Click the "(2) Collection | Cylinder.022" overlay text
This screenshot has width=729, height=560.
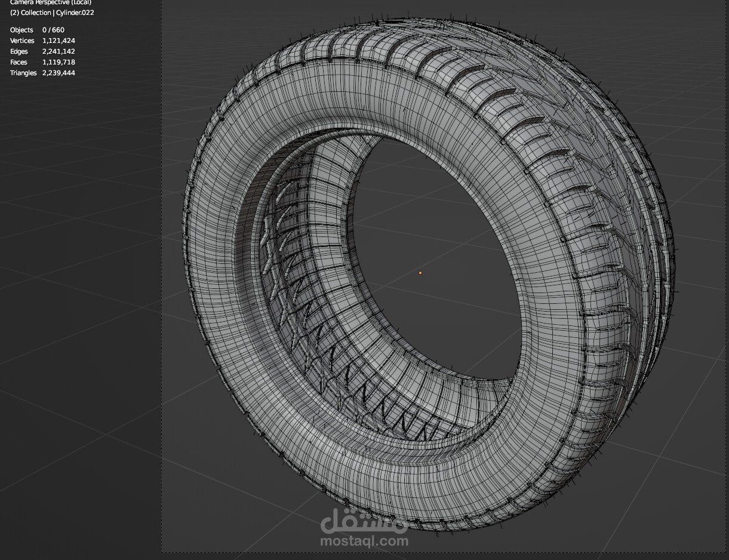52,13
